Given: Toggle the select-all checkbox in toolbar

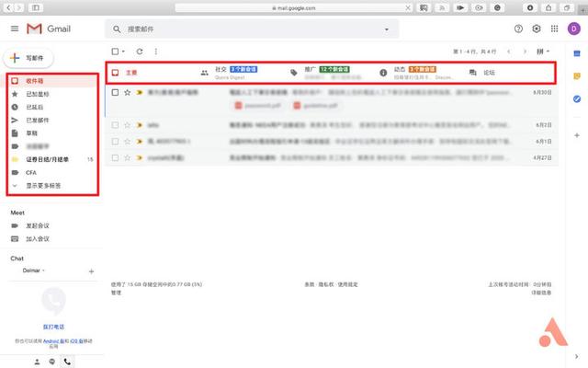Looking at the screenshot, I should pos(115,52).
